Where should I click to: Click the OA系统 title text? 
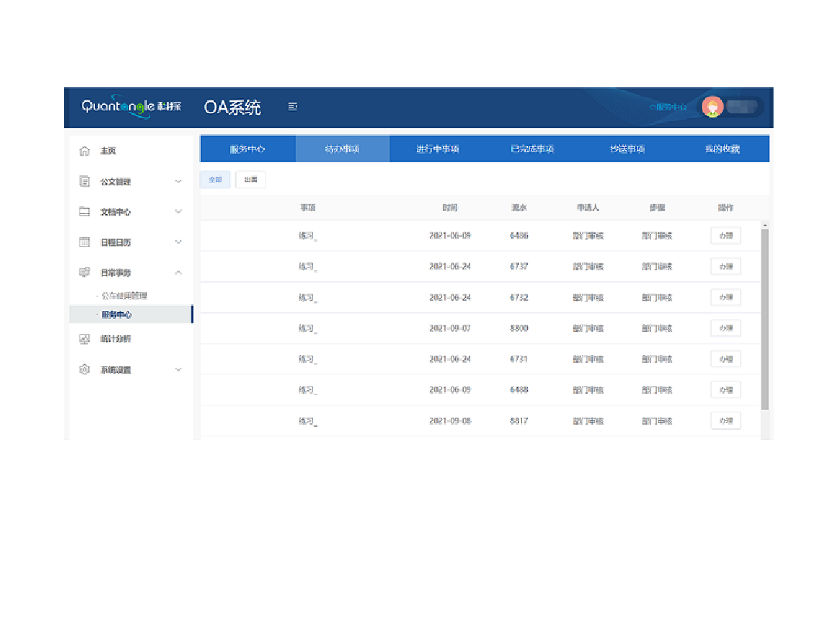coord(232,107)
